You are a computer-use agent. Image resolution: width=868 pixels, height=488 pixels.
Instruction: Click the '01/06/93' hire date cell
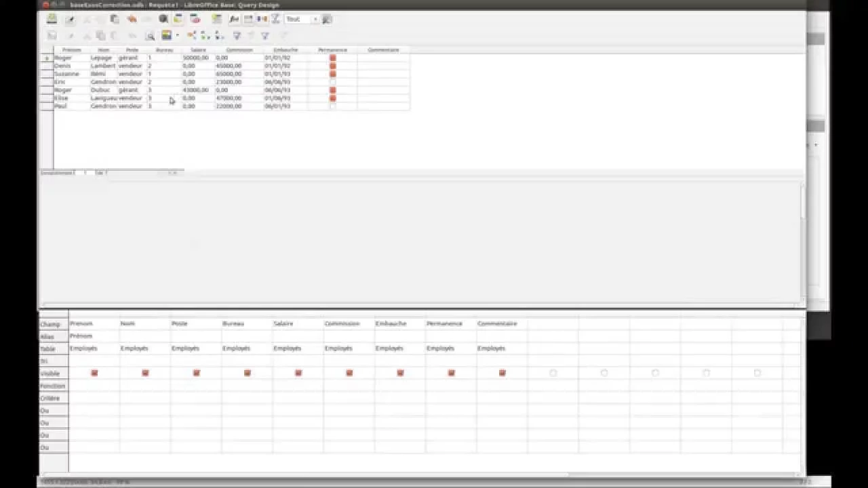point(285,98)
